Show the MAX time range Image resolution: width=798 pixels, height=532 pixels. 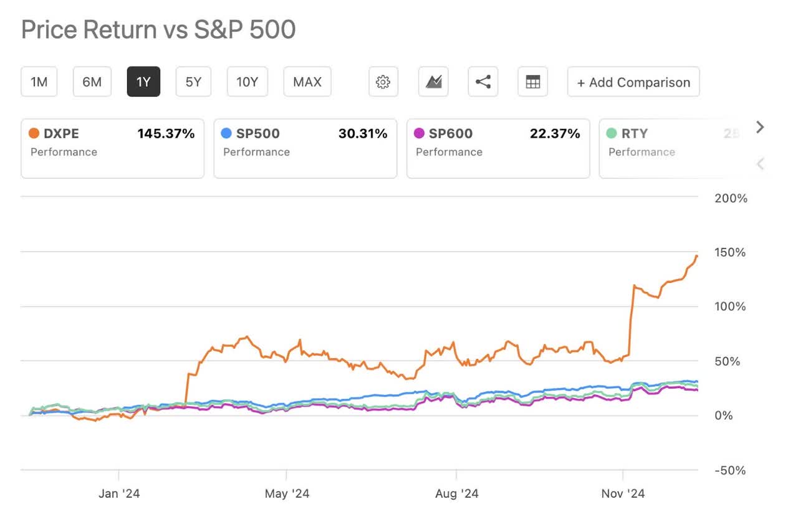pyautogui.click(x=307, y=82)
